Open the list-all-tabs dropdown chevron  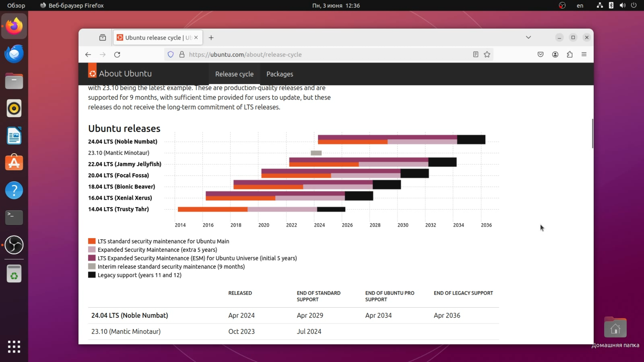click(x=529, y=37)
